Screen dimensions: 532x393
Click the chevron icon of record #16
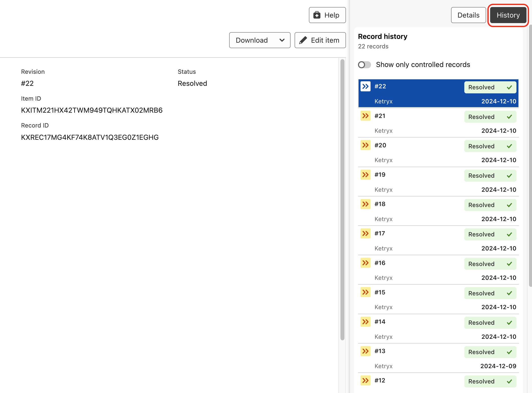click(366, 263)
